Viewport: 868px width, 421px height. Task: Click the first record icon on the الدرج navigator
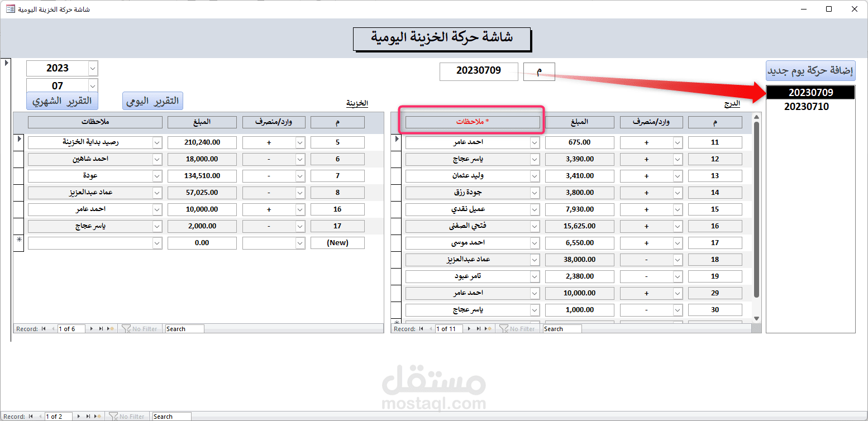[421, 328]
